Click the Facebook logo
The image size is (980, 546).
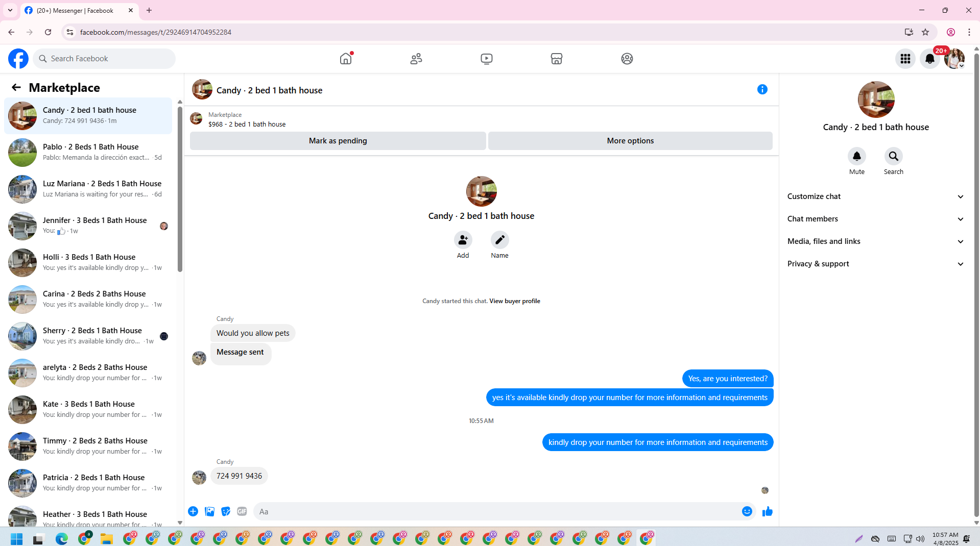click(x=18, y=59)
